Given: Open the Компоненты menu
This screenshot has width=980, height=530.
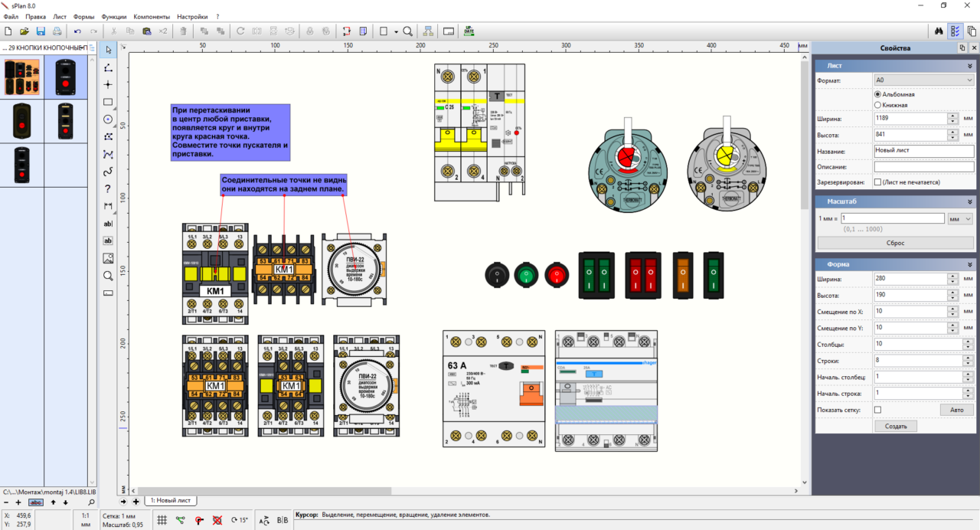Looking at the screenshot, I should pos(152,16).
